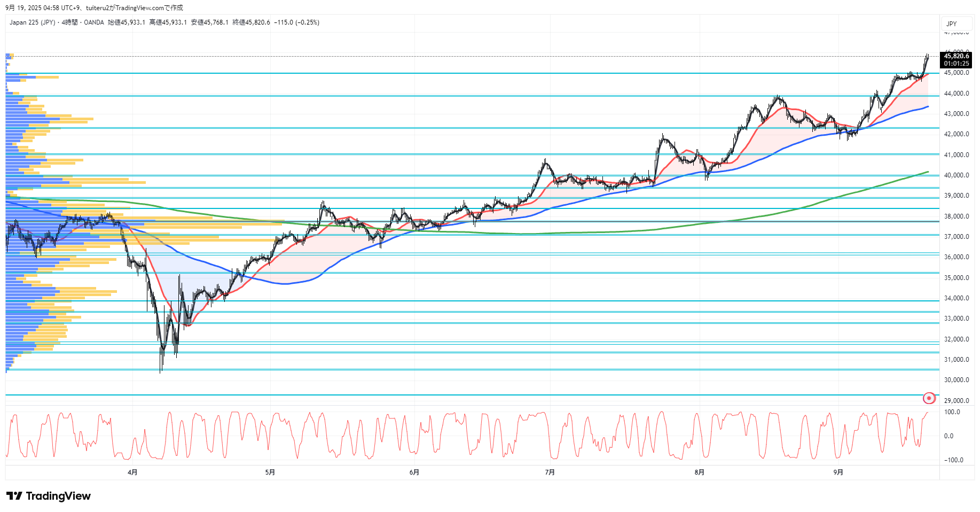This screenshot has height=512, width=980.
Task: Click the 7月 label on the time axis
Action: [x=550, y=472]
